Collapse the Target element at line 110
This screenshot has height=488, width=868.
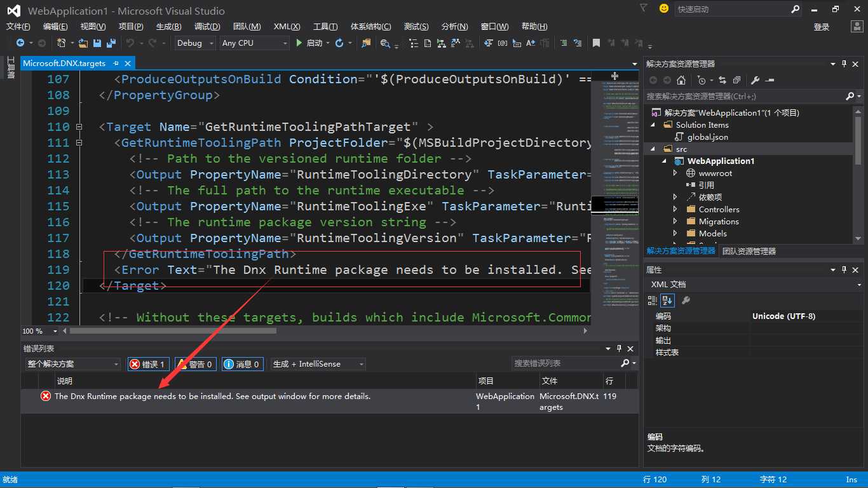point(79,126)
